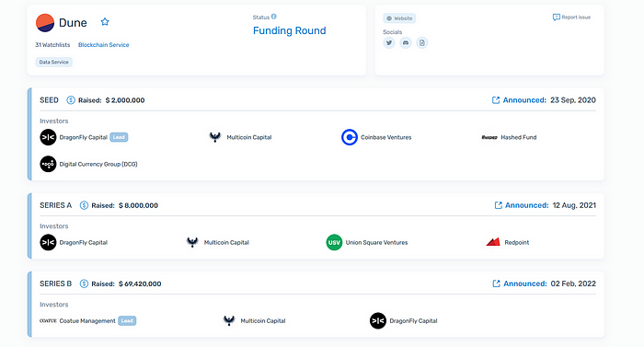Click the Status info icon
The height and width of the screenshot is (347, 644).
(x=274, y=17)
